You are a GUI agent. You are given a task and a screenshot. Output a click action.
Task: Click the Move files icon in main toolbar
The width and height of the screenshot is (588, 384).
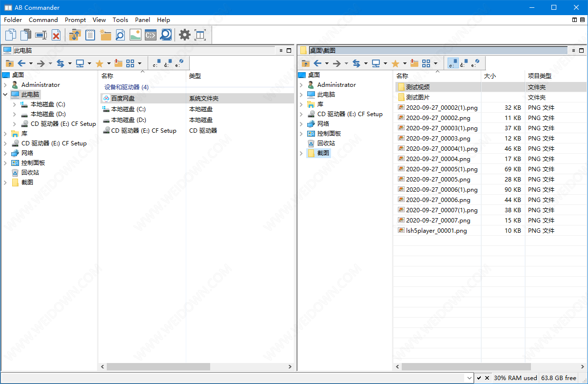26,35
